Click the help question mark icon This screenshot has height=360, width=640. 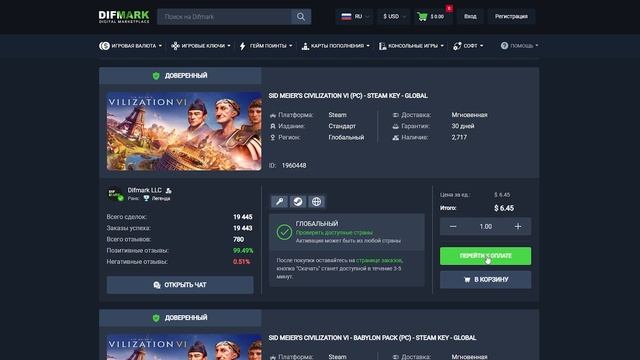(x=504, y=46)
